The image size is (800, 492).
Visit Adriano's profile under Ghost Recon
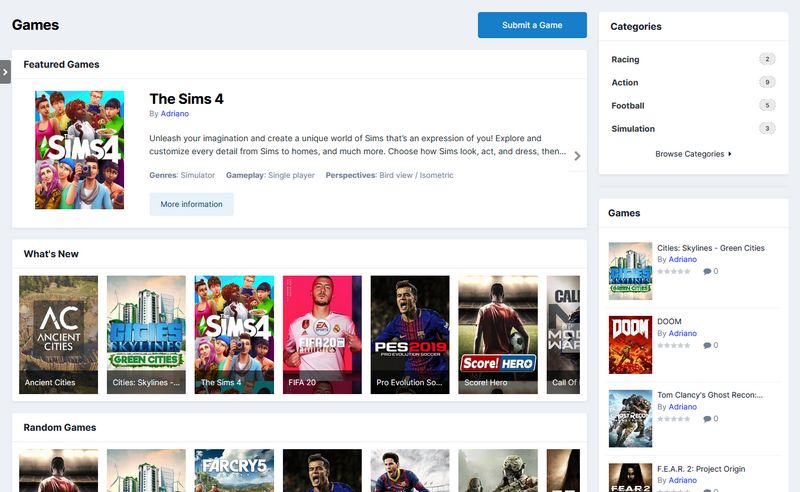683,407
